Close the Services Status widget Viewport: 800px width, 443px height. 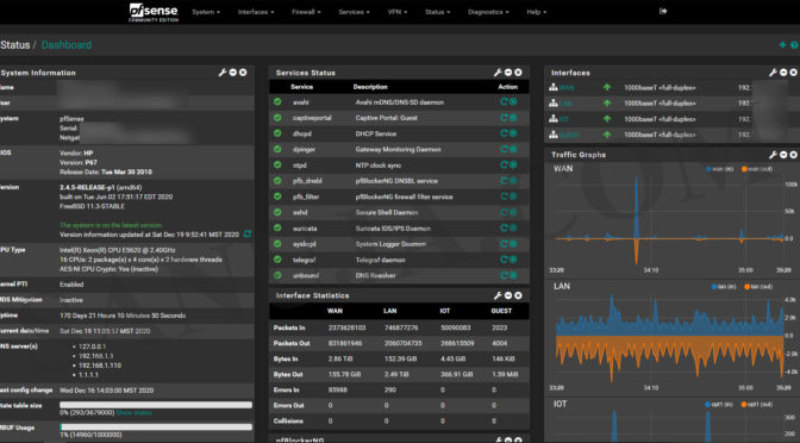coord(518,73)
